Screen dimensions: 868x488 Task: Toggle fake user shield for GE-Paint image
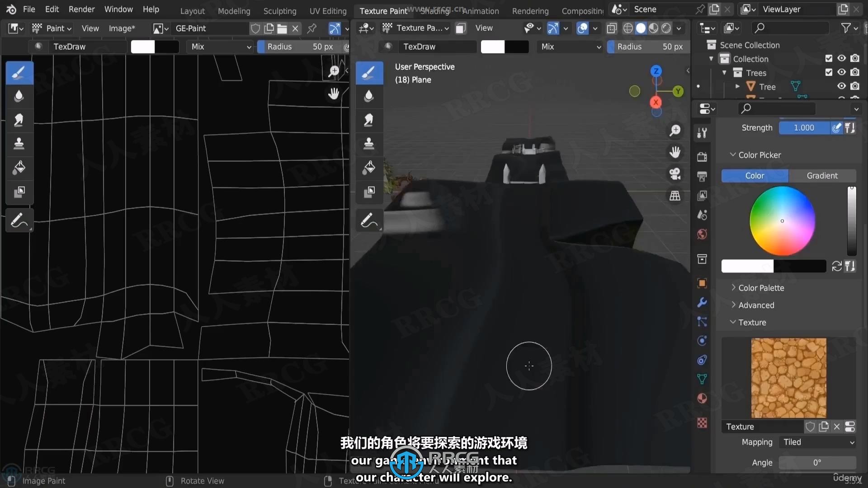[255, 29]
